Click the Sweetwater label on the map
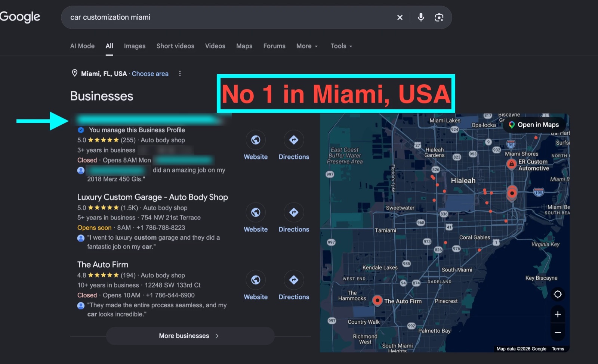 click(400, 208)
